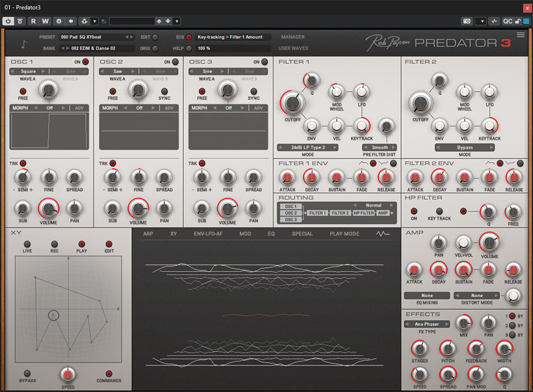533x392 pixels.
Task: Click the EQ MIXING None button
Action: [x=427, y=295]
